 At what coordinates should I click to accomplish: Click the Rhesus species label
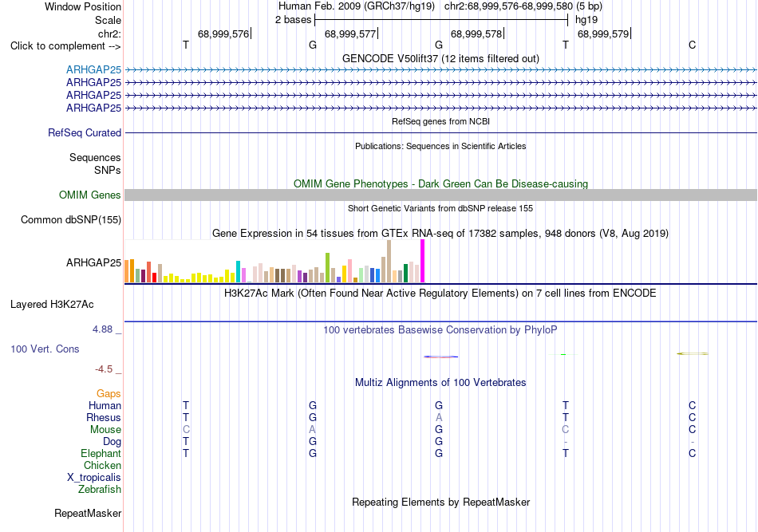click(104, 417)
